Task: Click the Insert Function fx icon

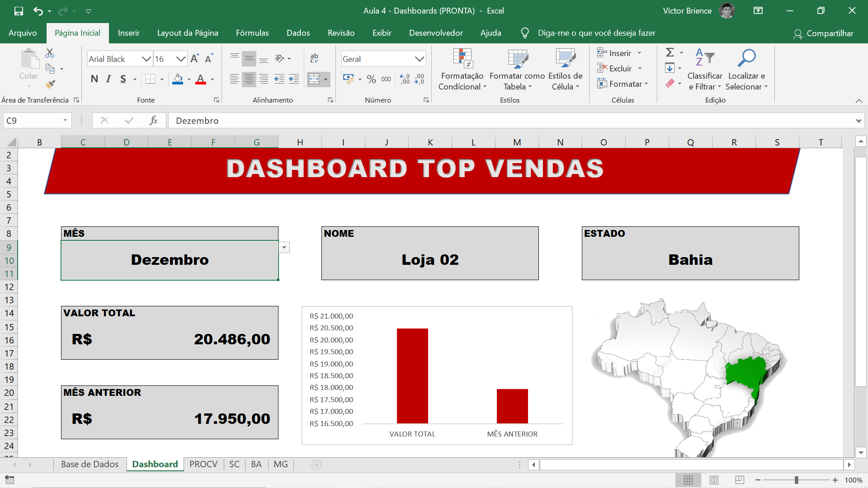Action: click(x=154, y=120)
